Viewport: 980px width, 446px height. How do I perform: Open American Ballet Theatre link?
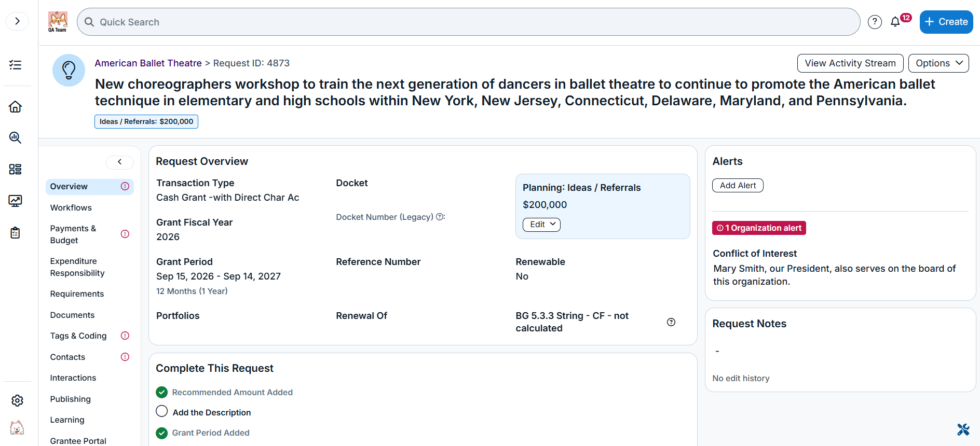tap(148, 63)
